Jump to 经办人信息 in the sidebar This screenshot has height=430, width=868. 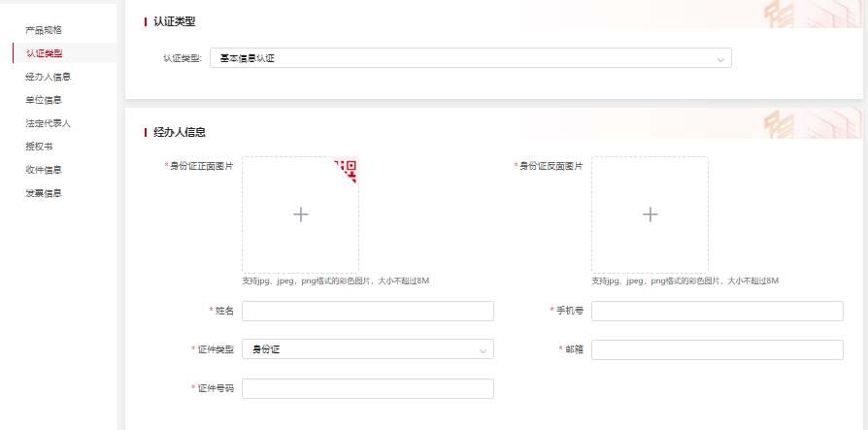coord(48,77)
